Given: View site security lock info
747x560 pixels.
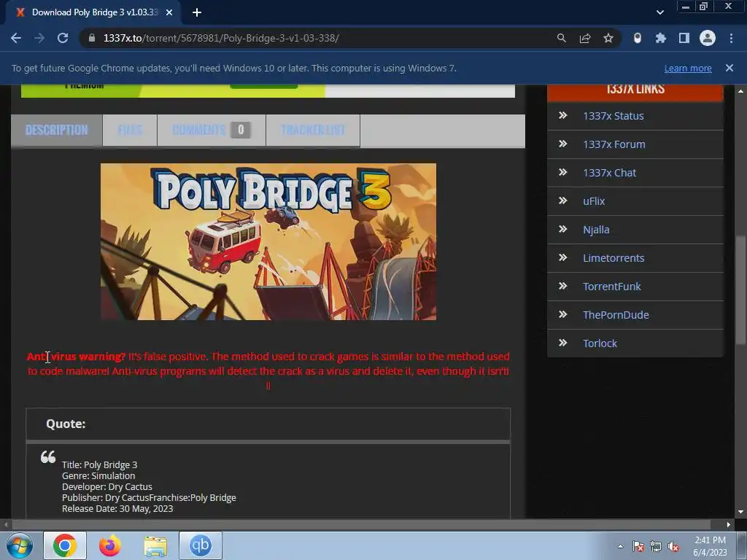Looking at the screenshot, I should coord(92,38).
